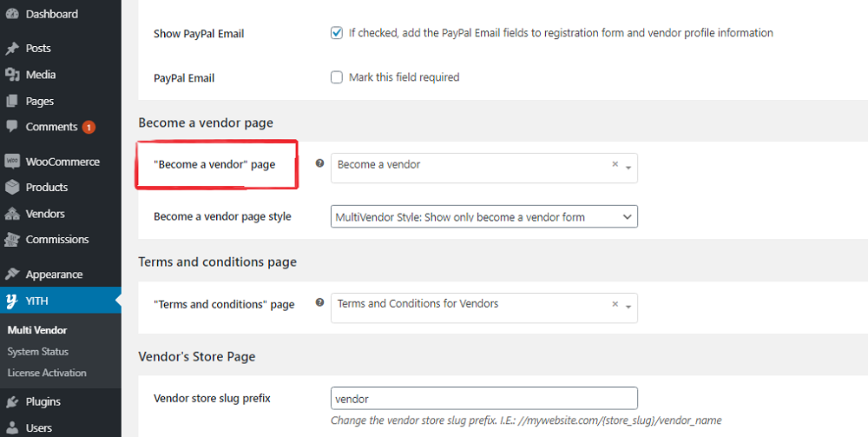This screenshot has width=868, height=437.
Task: Click the YITH logo icon
Action: (12, 301)
